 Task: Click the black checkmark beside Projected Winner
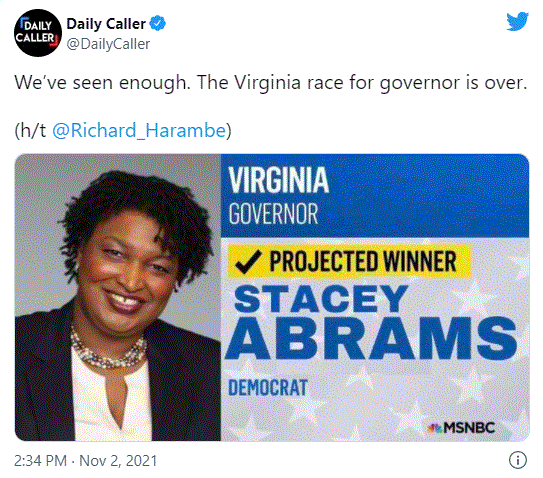click(248, 262)
